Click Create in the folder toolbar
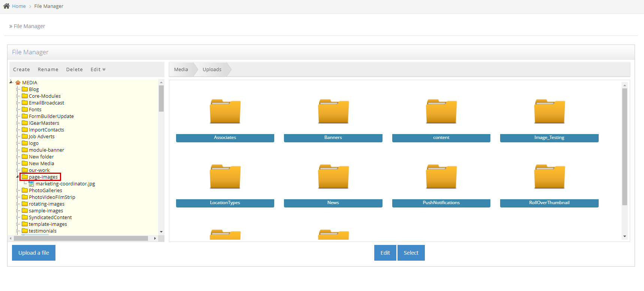The width and height of the screenshot is (644, 291). tap(21, 70)
